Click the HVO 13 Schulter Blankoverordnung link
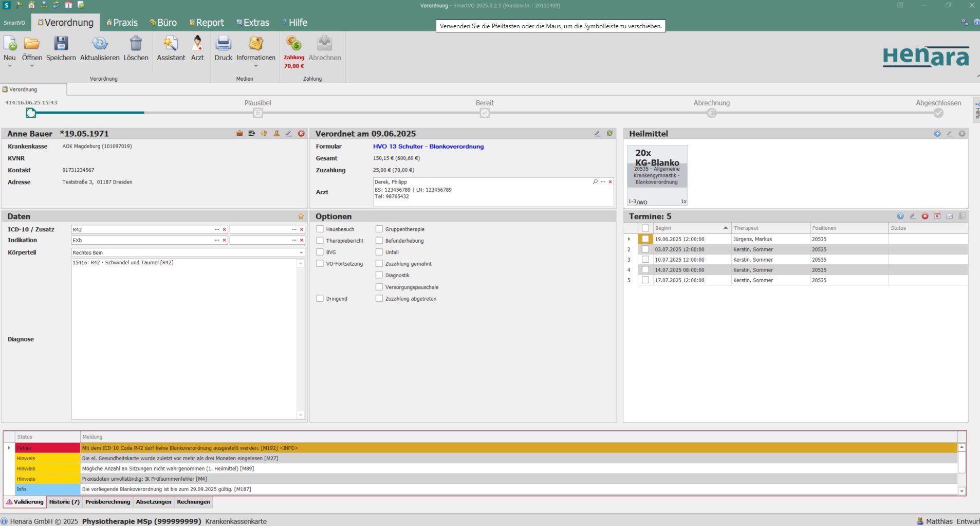 [x=428, y=147]
